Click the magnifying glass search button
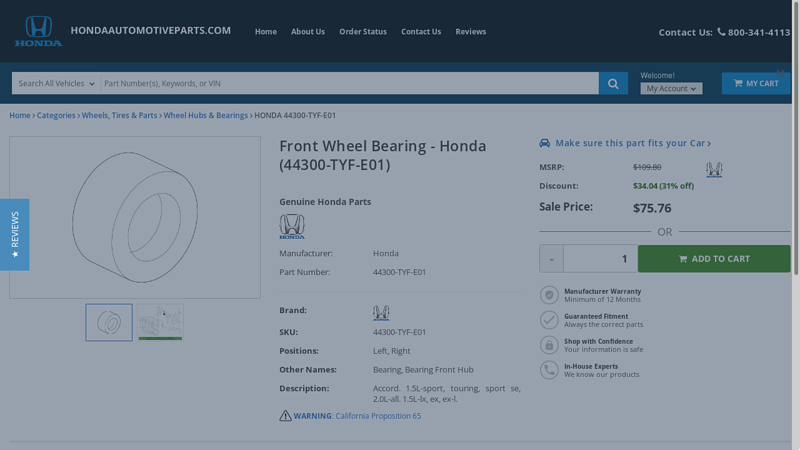 pos(613,84)
